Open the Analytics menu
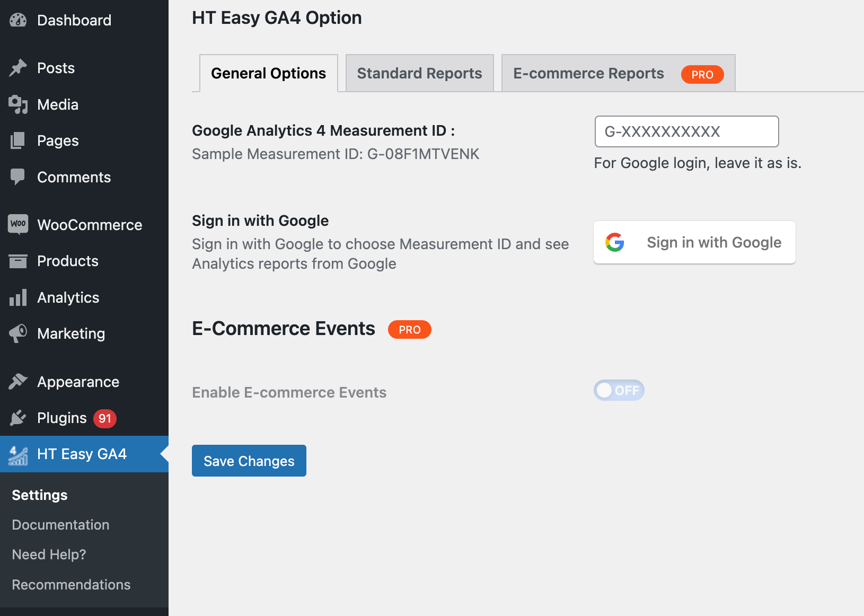The height and width of the screenshot is (616, 864). tap(84, 297)
